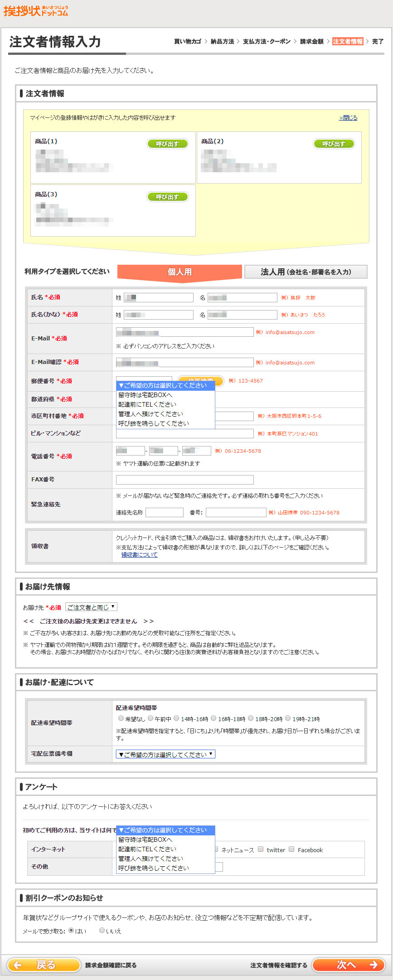
Task: Select はい for メールで受け取る
Action: (x=71, y=930)
